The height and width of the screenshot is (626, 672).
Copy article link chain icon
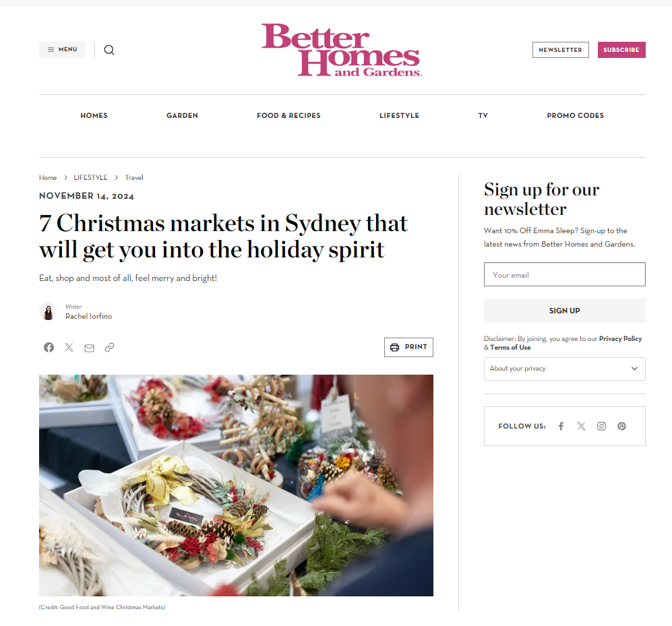(x=109, y=347)
